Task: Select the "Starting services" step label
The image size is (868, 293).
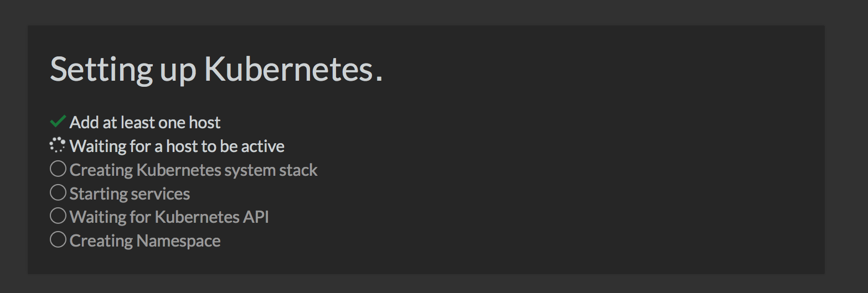Action: tap(130, 193)
